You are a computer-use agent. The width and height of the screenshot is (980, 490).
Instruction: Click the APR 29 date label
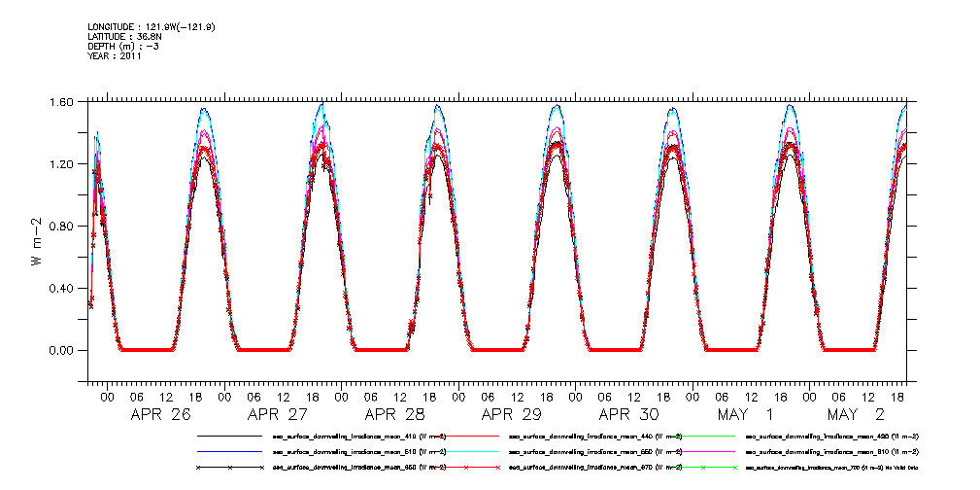(512, 413)
